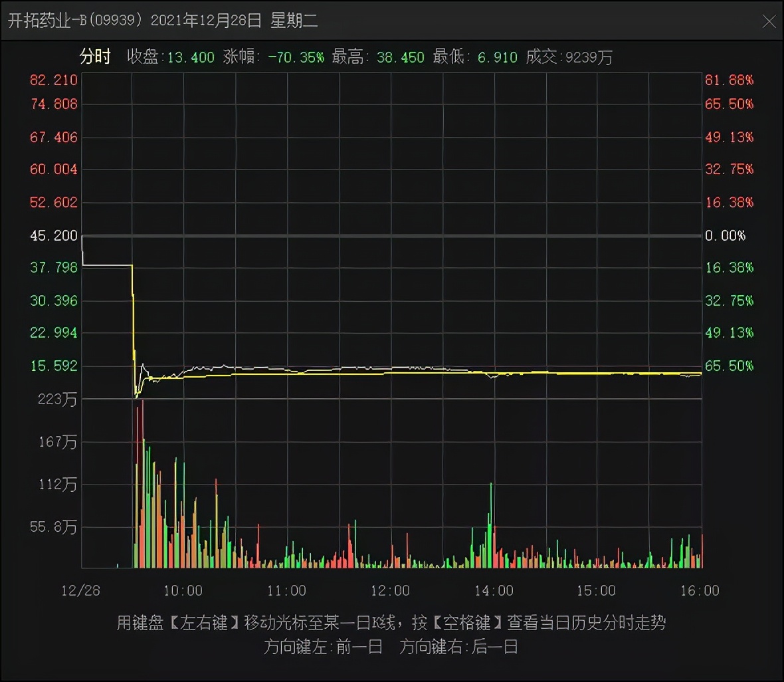Viewport: 784px width, 682px height.
Task: Click the 10:00 time axis label
Action: [x=184, y=590]
